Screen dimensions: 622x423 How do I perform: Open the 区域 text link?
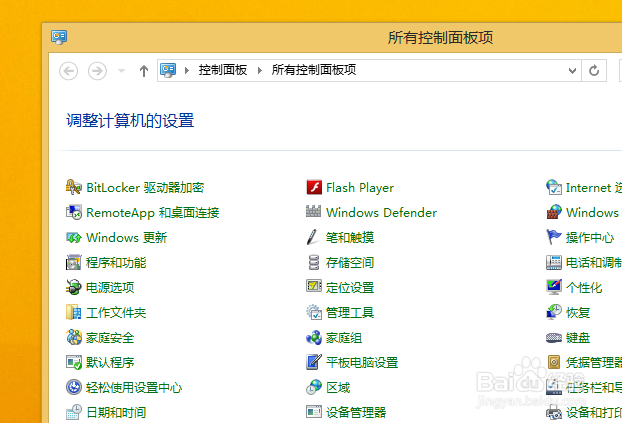(338, 388)
